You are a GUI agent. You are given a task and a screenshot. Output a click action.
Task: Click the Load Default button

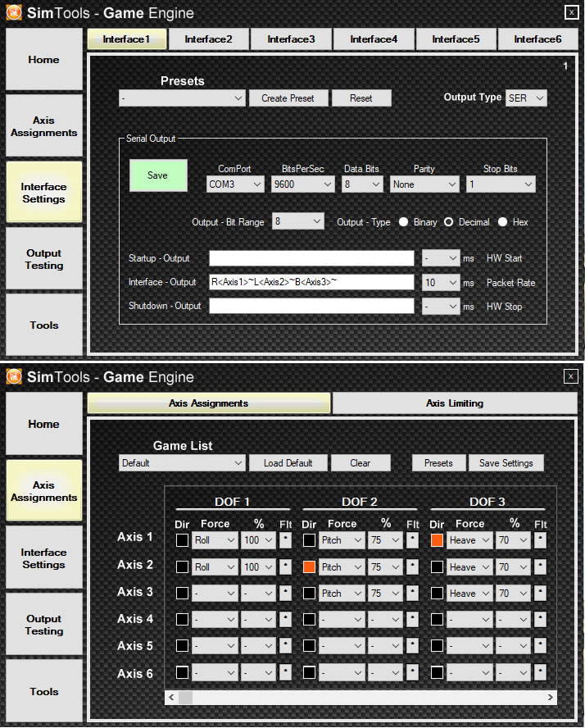pos(288,463)
